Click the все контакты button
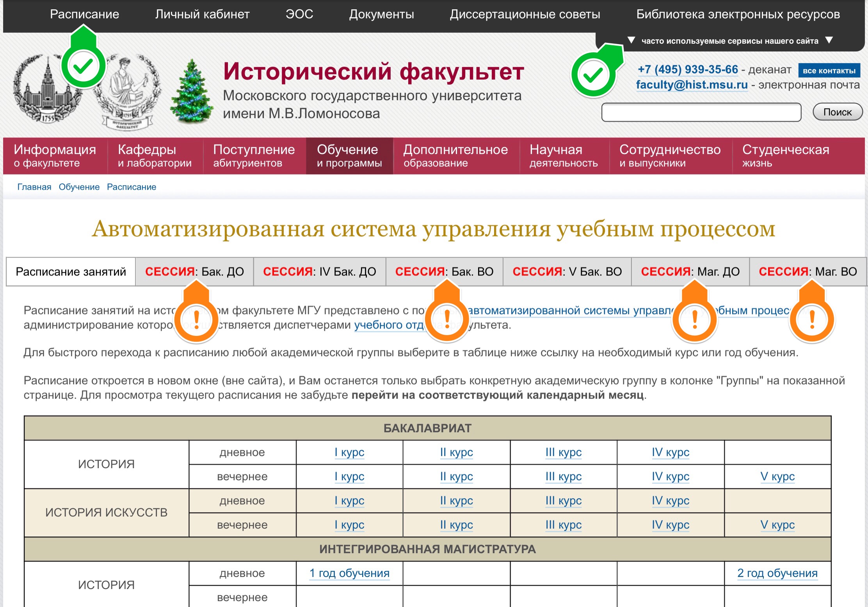This screenshot has width=868, height=607. (x=829, y=71)
